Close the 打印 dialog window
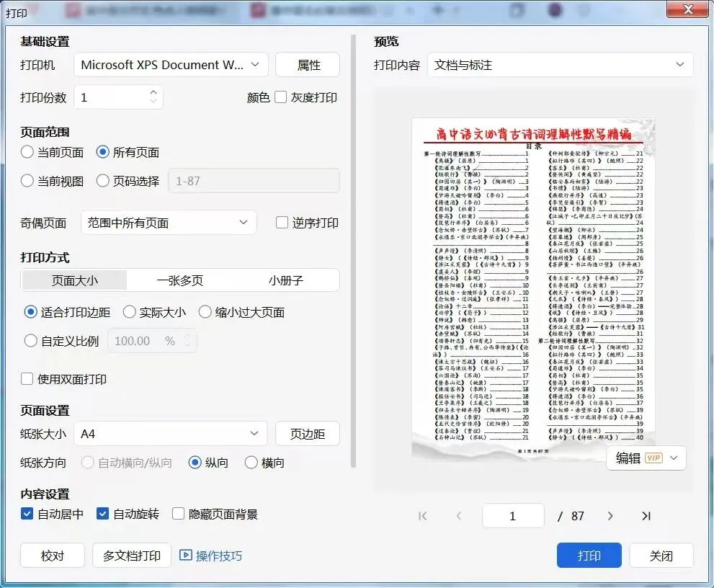Image resolution: width=714 pixels, height=588 pixels. point(687,9)
